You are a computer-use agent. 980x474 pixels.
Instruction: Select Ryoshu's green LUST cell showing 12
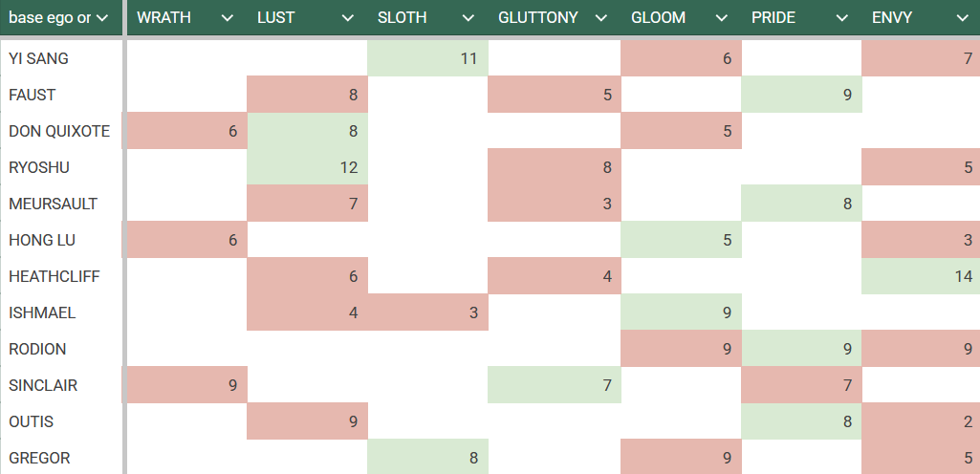coord(308,167)
